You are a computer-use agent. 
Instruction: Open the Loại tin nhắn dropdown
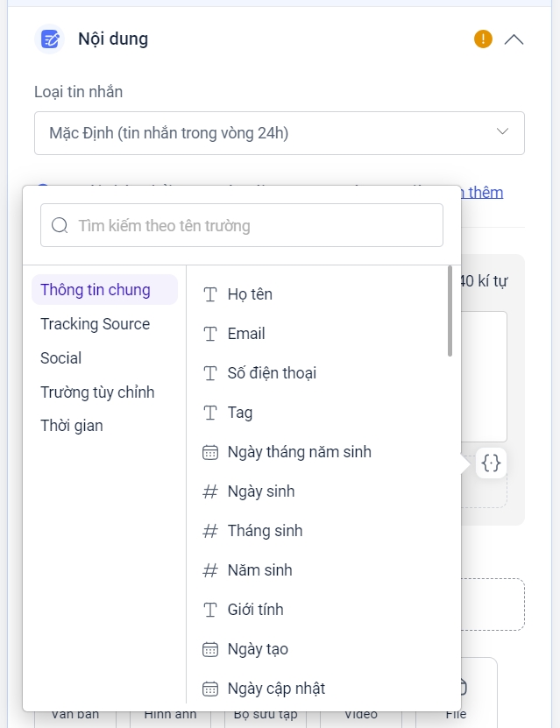279,133
